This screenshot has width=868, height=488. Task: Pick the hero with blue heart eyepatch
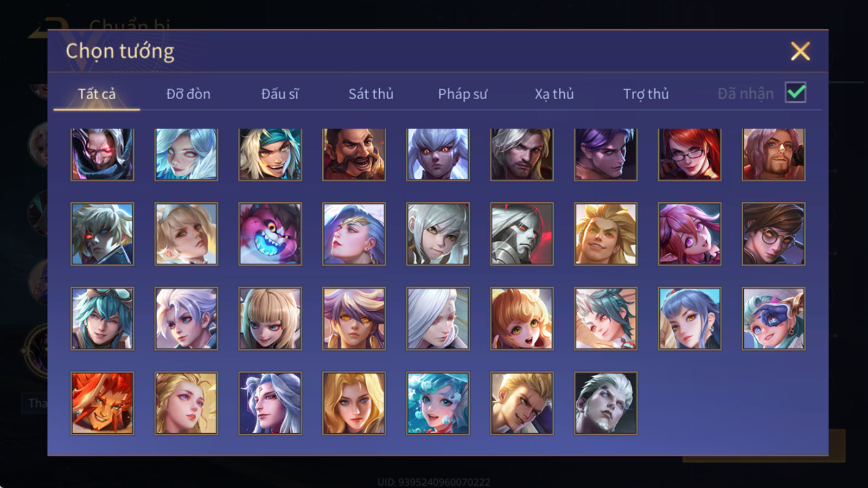point(774,318)
